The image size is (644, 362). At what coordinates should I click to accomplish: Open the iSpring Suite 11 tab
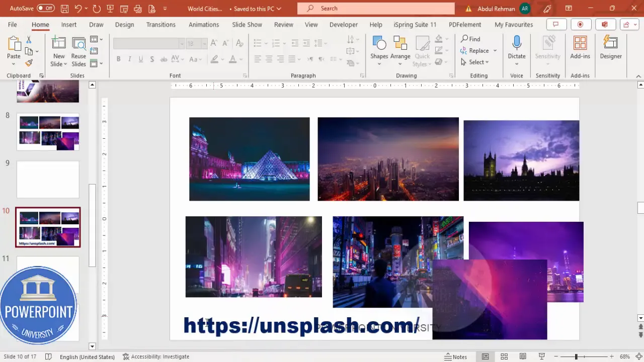pyautogui.click(x=415, y=24)
